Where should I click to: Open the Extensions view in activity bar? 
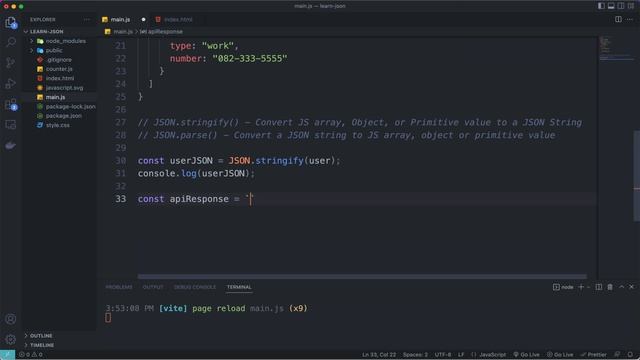[x=11, y=104]
